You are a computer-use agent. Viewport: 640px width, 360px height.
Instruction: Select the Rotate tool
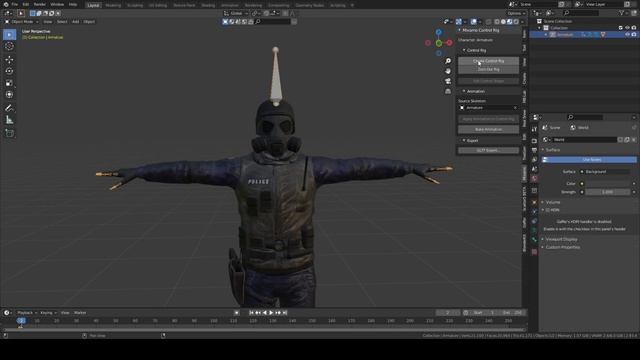[x=9, y=71]
